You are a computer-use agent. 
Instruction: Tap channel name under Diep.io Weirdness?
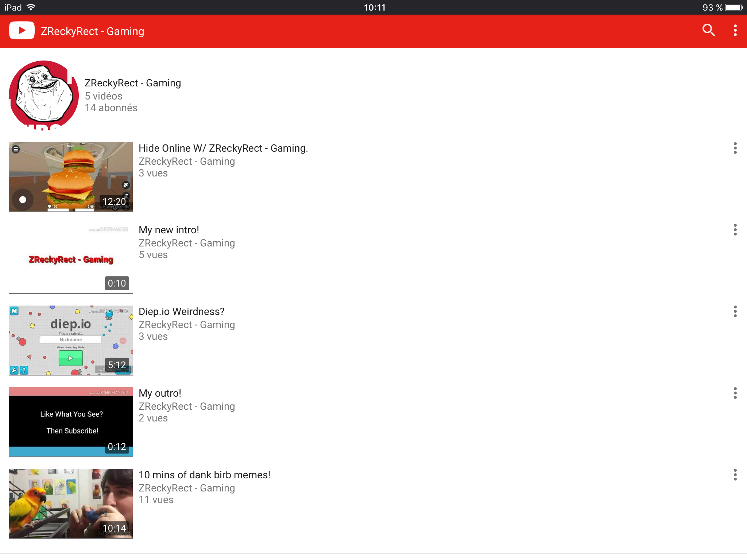187,325
